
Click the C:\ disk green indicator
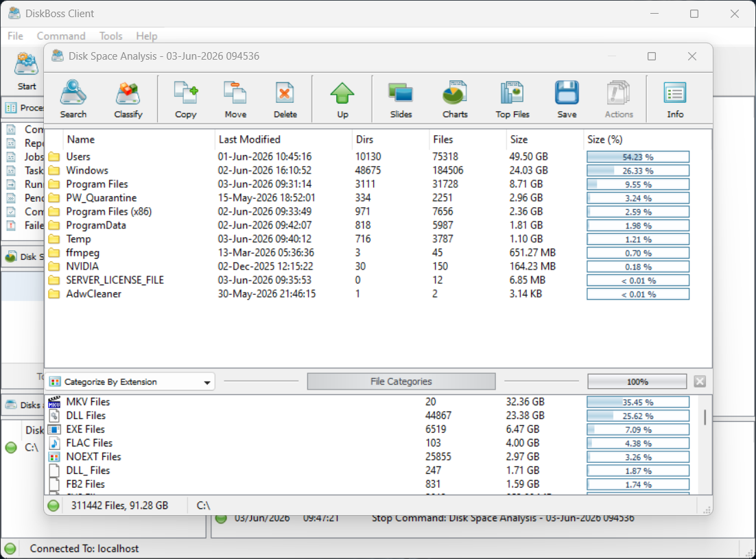(x=11, y=448)
